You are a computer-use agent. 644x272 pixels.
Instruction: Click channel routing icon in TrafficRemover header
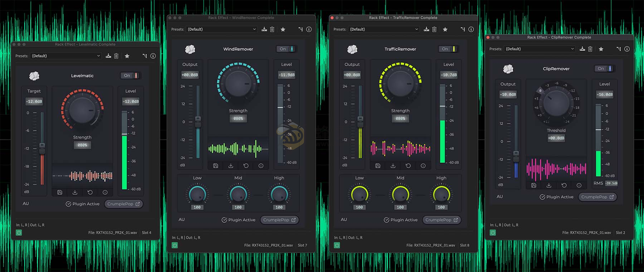point(463,29)
